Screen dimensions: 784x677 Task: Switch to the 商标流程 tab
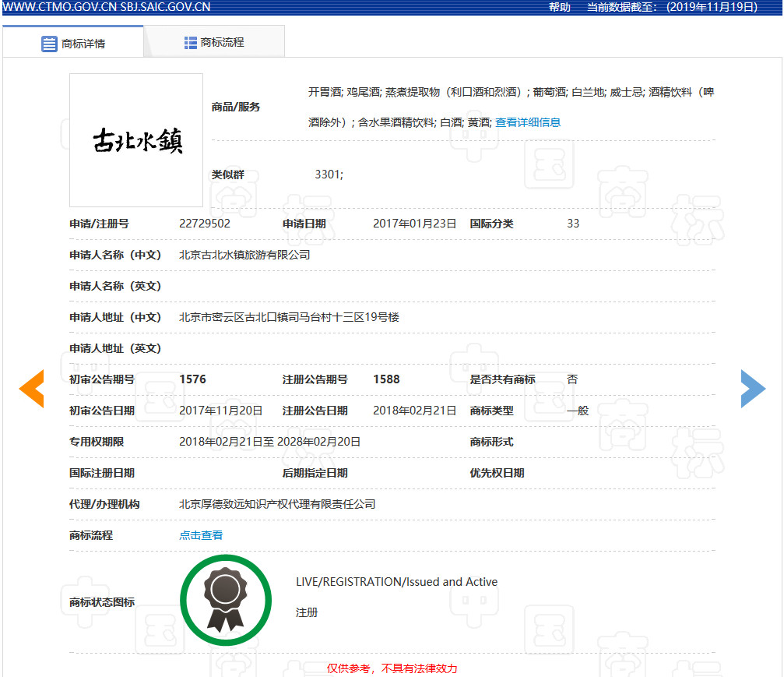pos(214,42)
